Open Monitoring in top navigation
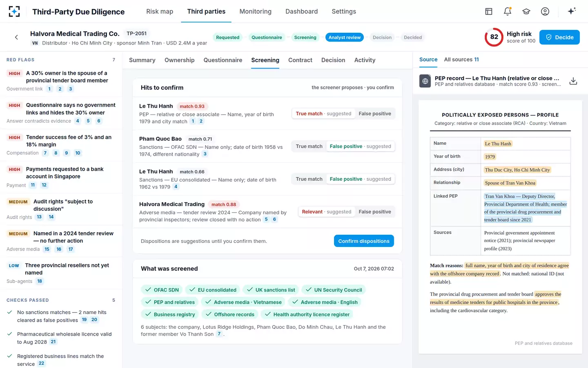The image size is (588, 368). [x=255, y=11]
